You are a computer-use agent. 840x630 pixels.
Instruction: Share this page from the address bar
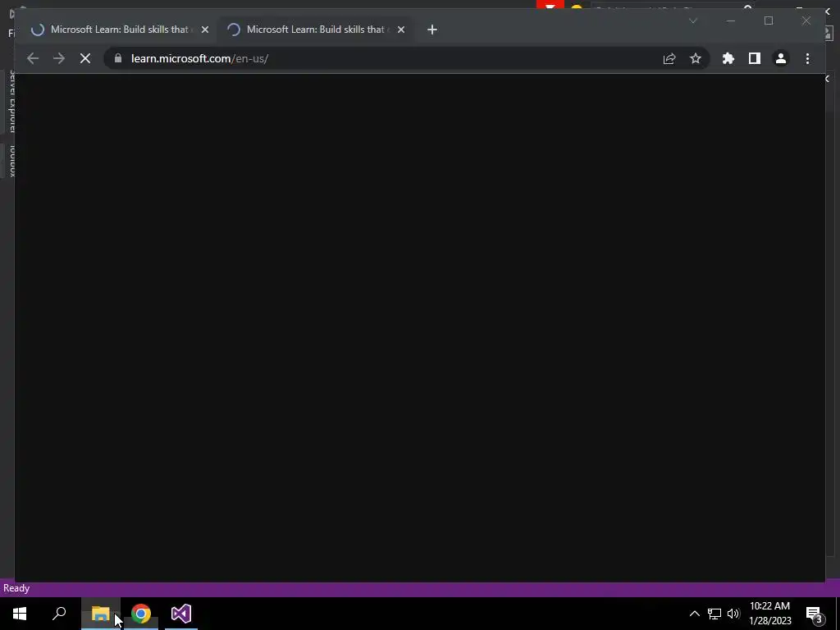(x=669, y=58)
